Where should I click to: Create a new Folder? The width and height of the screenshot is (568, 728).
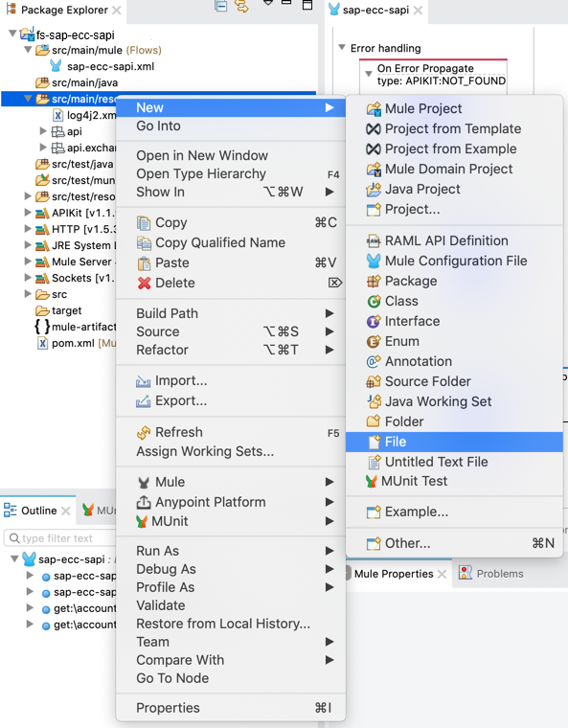(454, 421)
